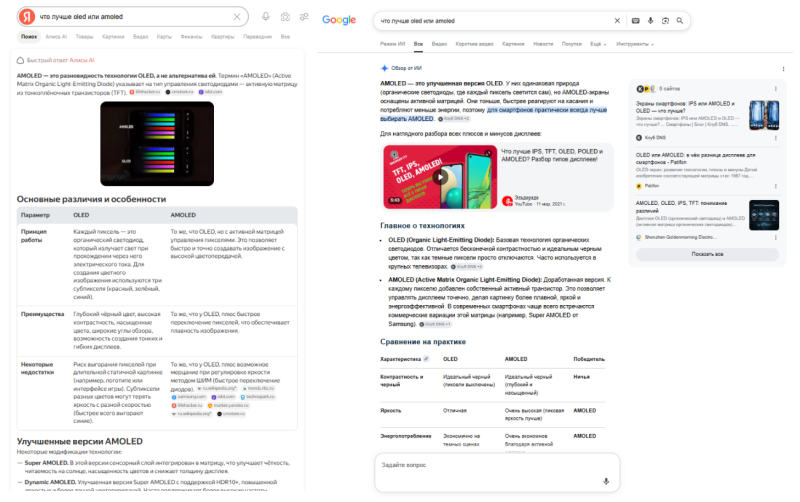Open Yandex 'Товары' tab

point(85,37)
